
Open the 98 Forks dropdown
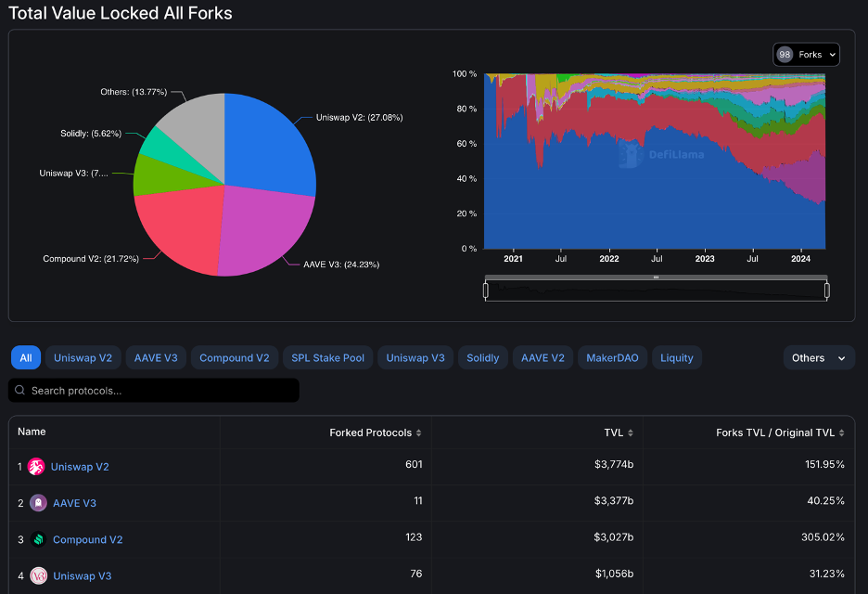806,55
